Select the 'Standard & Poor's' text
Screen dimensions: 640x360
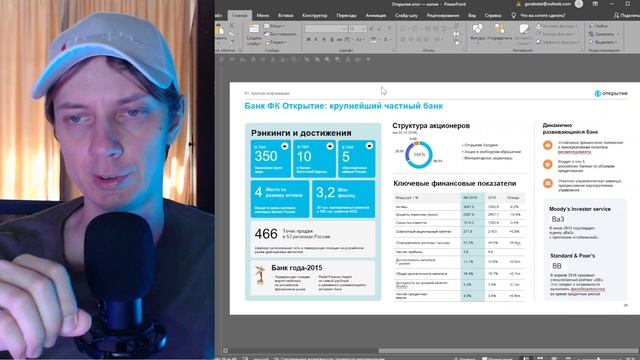pyautogui.click(x=572, y=256)
